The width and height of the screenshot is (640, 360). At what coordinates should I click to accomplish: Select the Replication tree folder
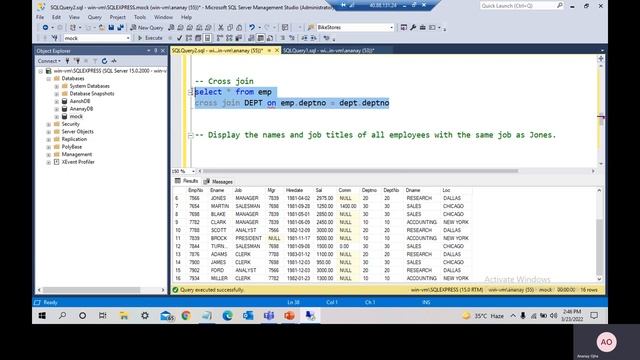tap(74, 139)
